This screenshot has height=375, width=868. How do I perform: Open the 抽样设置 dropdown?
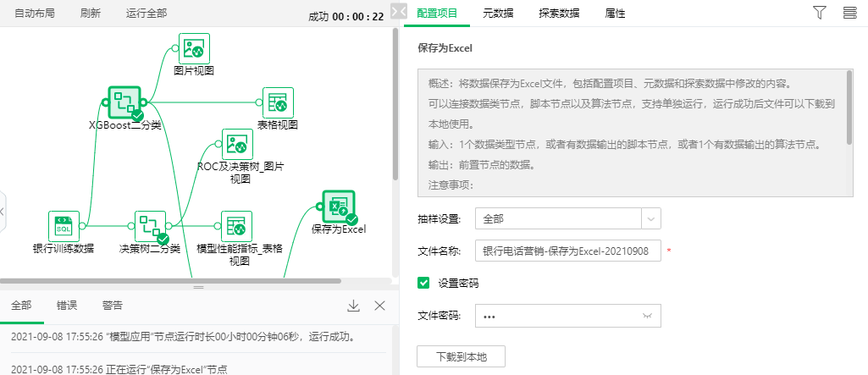tap(567, 218)
